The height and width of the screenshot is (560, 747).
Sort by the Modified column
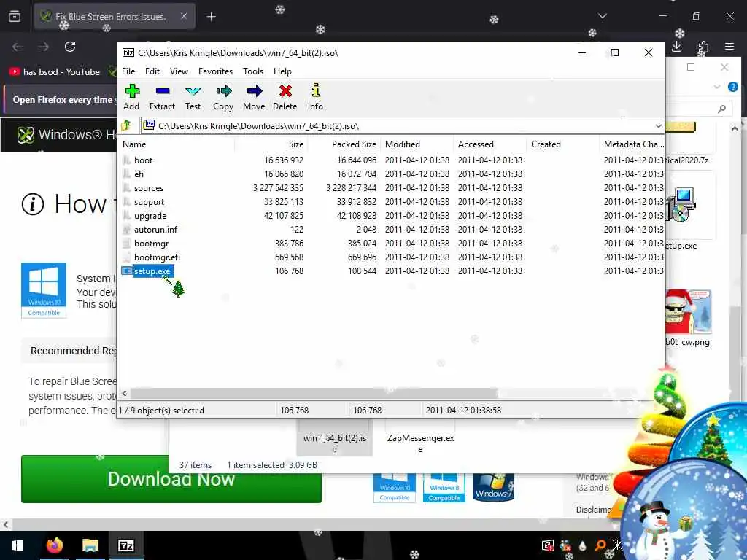click(x=417, y=144)
